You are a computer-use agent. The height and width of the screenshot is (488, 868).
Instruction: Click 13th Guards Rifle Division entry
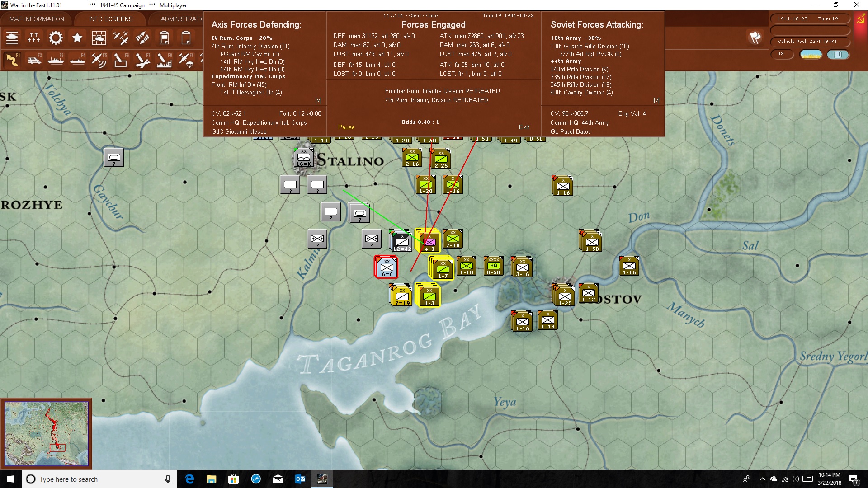pos(590,46)
